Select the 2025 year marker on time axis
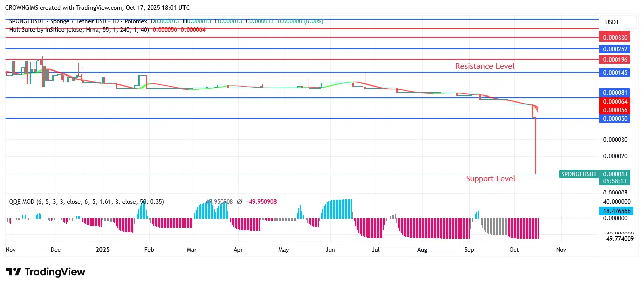Screen dimensions: 644x287 coord(102,249)
